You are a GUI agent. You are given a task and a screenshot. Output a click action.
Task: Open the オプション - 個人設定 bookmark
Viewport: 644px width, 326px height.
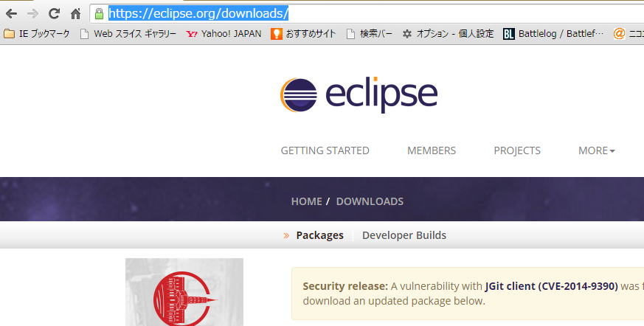tap(448, 34)
